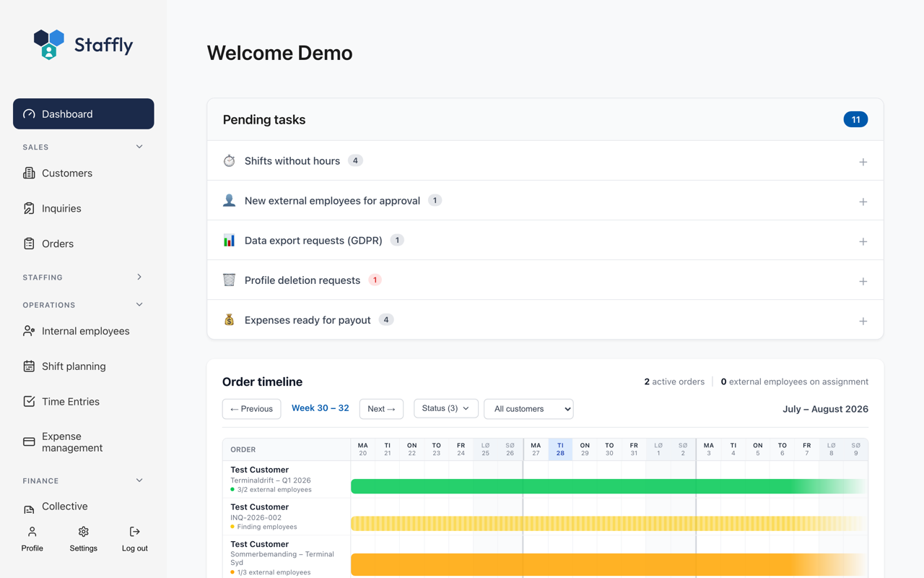Click the Week 30 – 32 link

pyautogui.click(x=320, y=408)
